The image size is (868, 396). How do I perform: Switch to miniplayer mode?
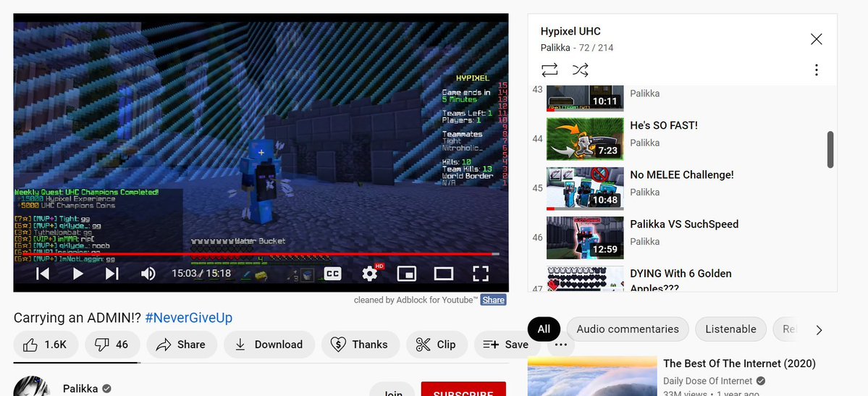coord(407,274)
